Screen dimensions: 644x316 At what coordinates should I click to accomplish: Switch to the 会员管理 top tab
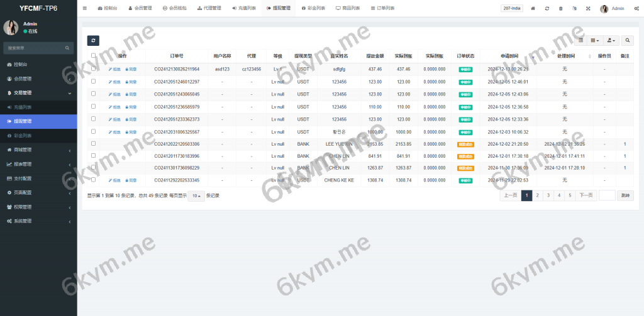click(140, 8)
